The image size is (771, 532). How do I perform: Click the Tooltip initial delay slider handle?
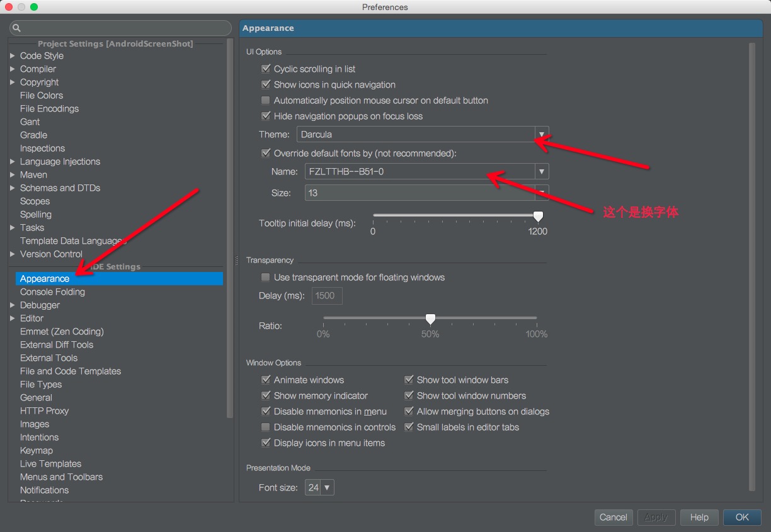(x=538, y=217)
